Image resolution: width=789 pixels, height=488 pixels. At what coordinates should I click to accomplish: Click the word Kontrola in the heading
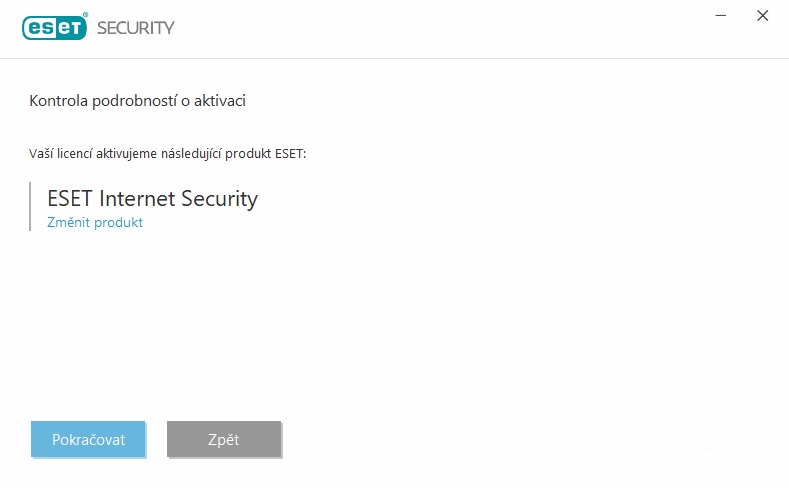[58, 101]
